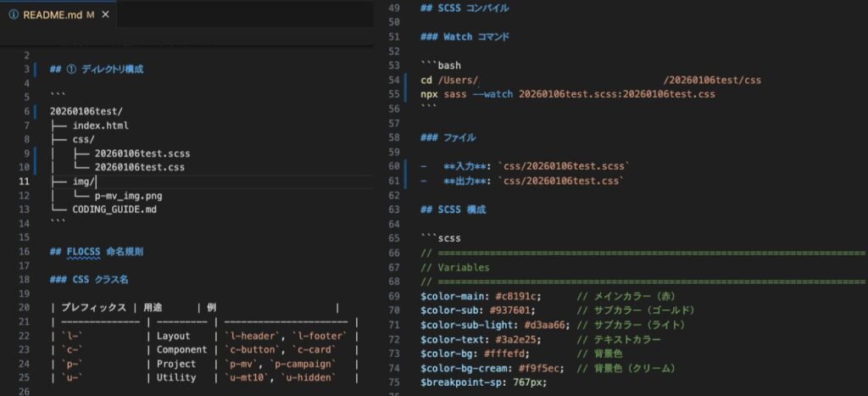The height and width of the screenshot is (396, 868).
Task: Close the README.md tab
Action: click(105, 15)
